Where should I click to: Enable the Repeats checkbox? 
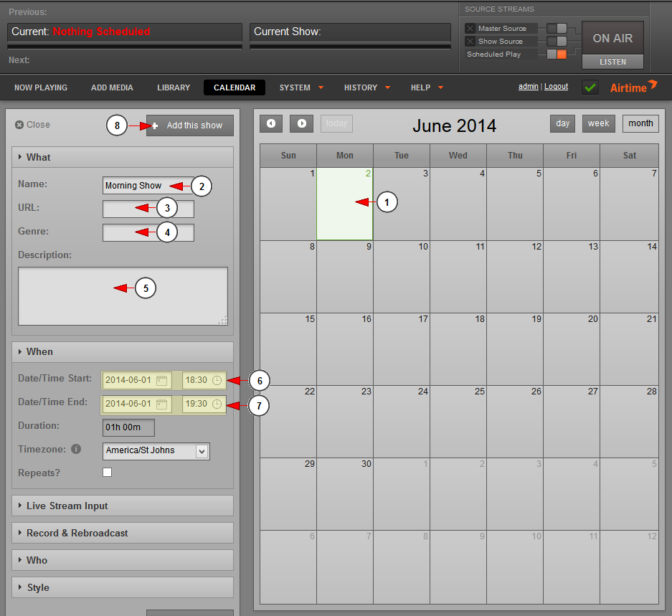click(108, 473)
